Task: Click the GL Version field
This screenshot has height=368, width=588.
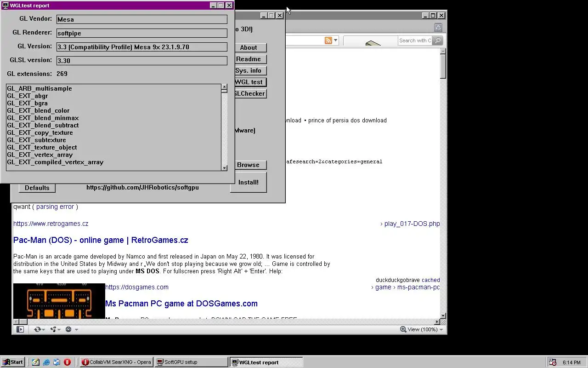Action: (142, 47)
